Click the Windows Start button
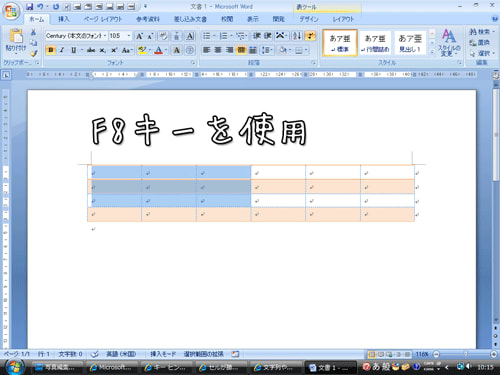Image resolution: width=500 pixels, height=375 pixels. click(14, 367)
